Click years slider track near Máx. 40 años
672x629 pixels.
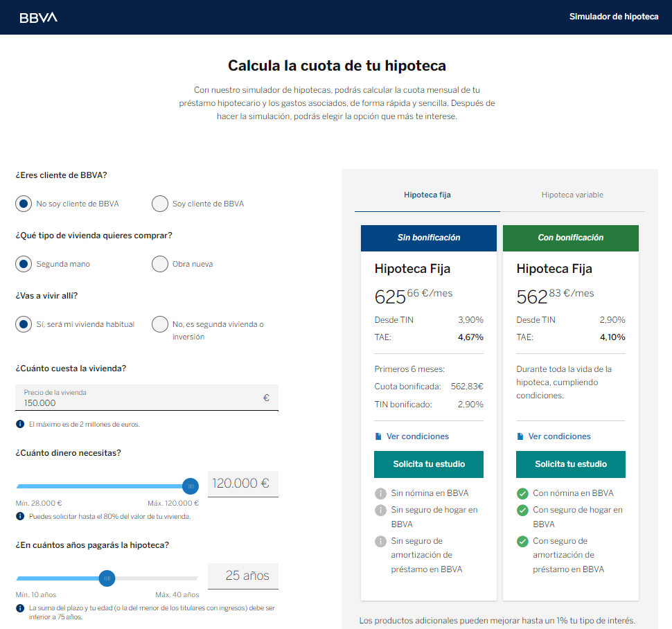[x=194, y=578]
